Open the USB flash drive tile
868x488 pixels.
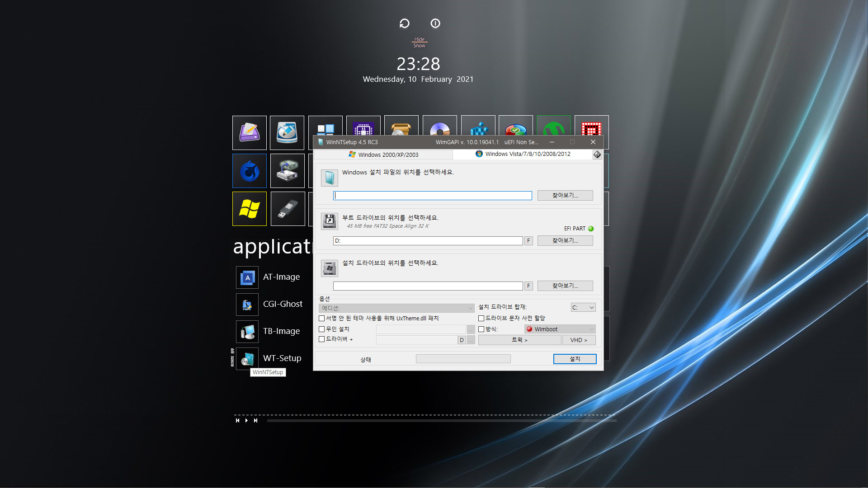[x=288, y=209]
